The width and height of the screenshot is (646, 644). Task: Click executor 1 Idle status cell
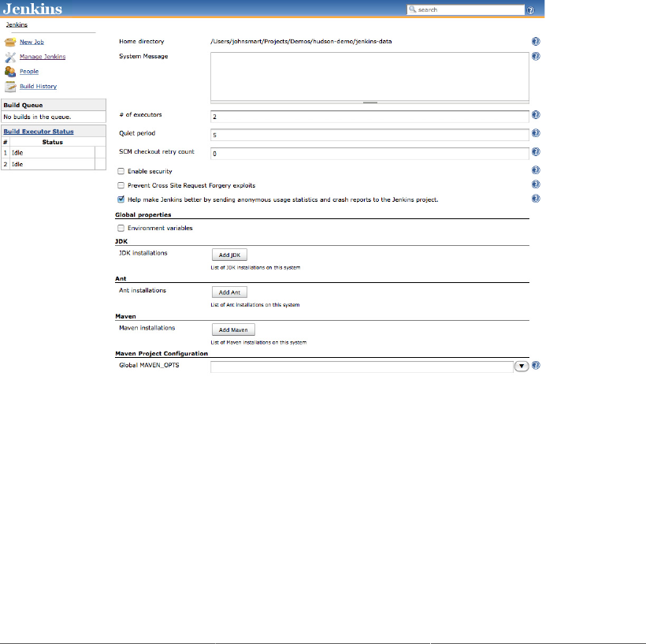click(52, 153)
